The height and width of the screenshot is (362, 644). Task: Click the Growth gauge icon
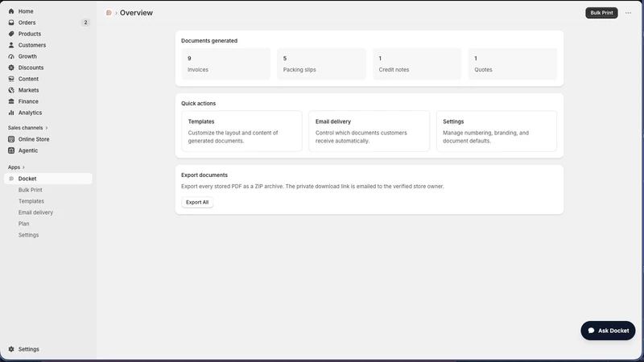tap(11, 56)
